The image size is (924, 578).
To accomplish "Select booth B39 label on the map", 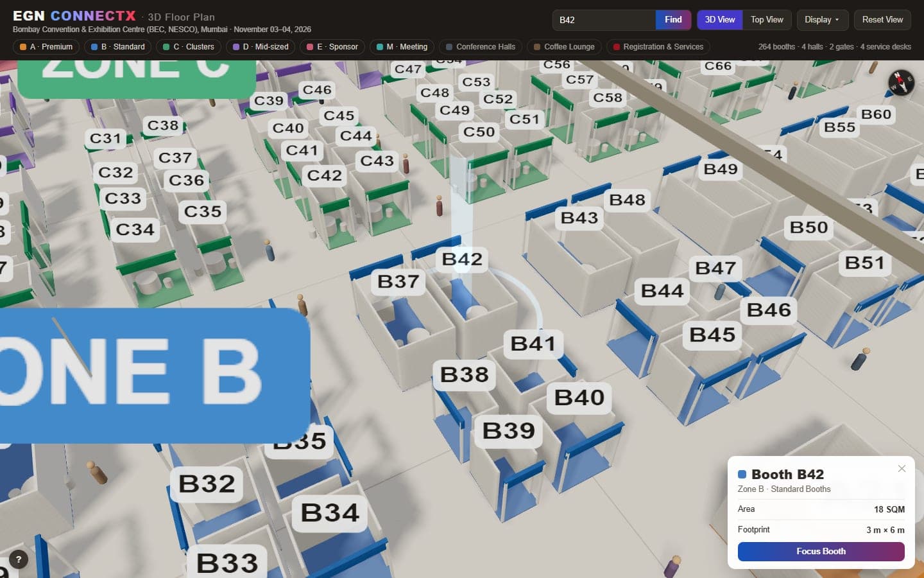I will (x=508, y=431).
